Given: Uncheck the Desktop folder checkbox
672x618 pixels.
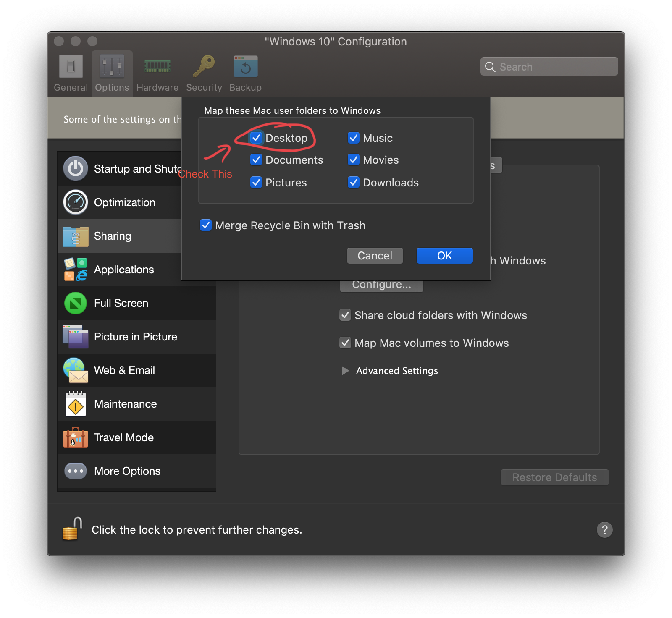Looking at the screenshot, I should [256, 138].
